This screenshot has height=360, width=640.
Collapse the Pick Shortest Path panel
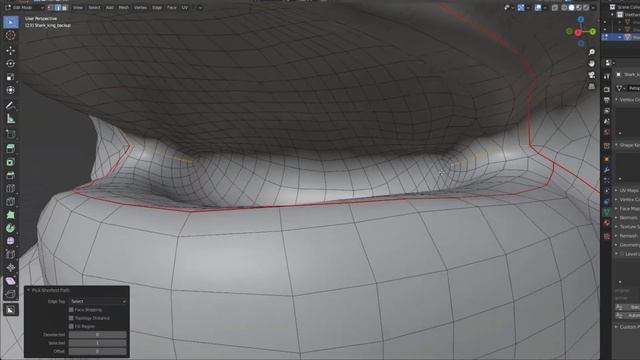point(29,290)
